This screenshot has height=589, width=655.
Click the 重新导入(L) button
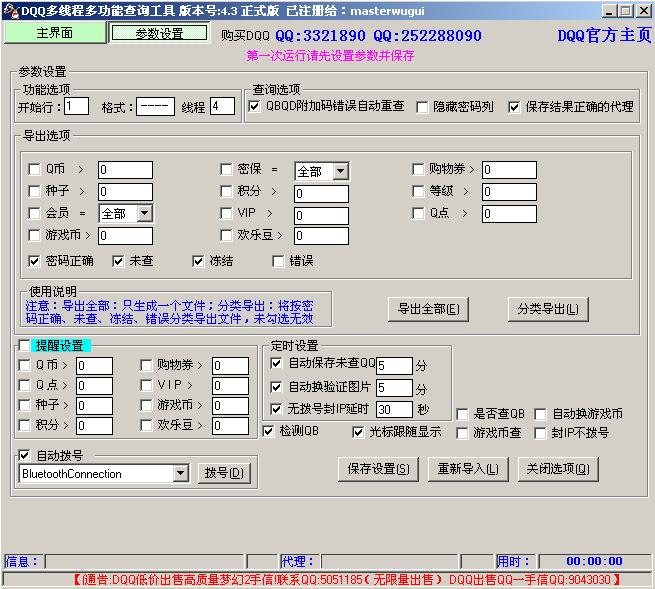click(x=468, y=469)
